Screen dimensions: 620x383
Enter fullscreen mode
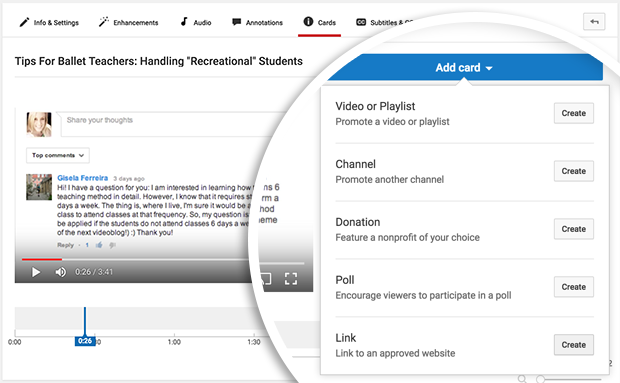tap(291, 279)
